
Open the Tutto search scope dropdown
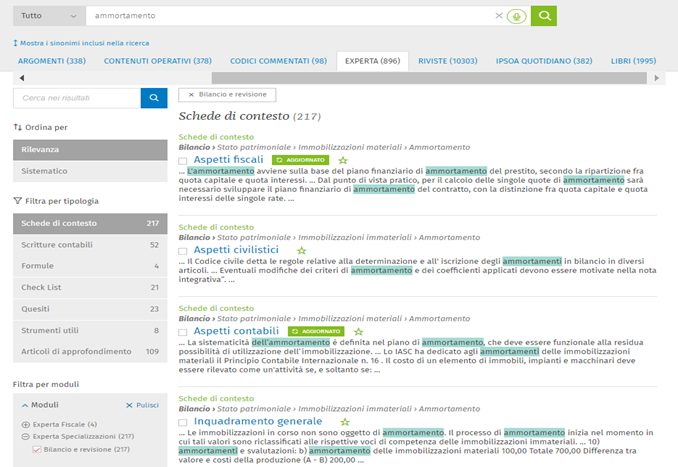(x=46, y=16)
